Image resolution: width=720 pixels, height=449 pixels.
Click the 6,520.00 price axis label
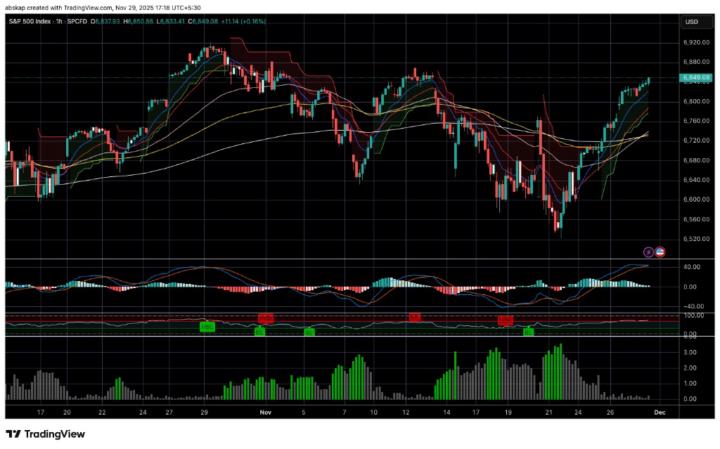(697, 239)
